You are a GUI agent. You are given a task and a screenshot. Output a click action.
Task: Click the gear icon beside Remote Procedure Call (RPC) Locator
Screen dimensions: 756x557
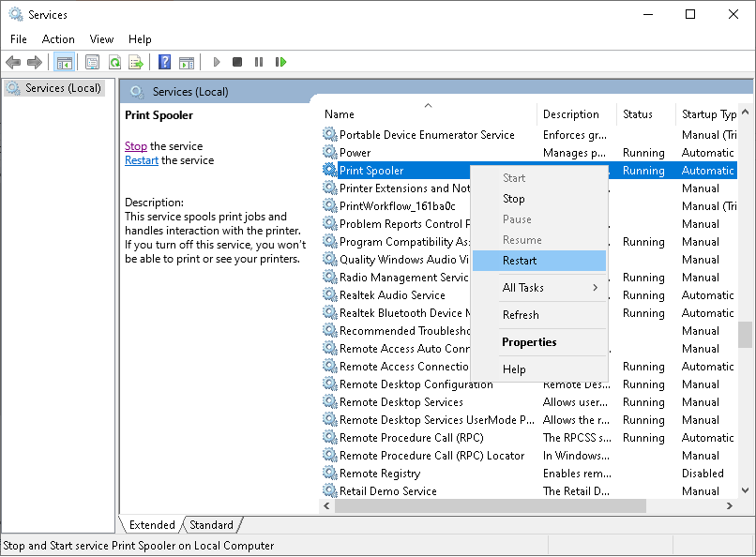pyautogui.click(x=330, y=456)
